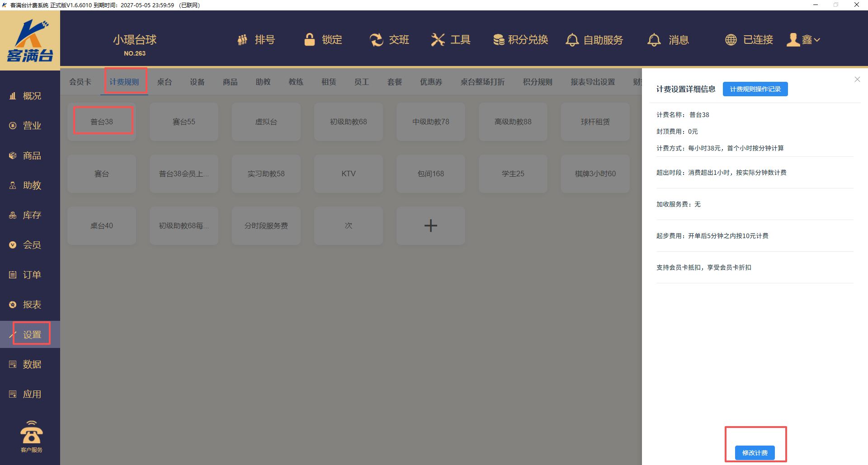Open 报表 in the left sidebar
This screenshot has height=465, width=868.
(x=32, y=305)
